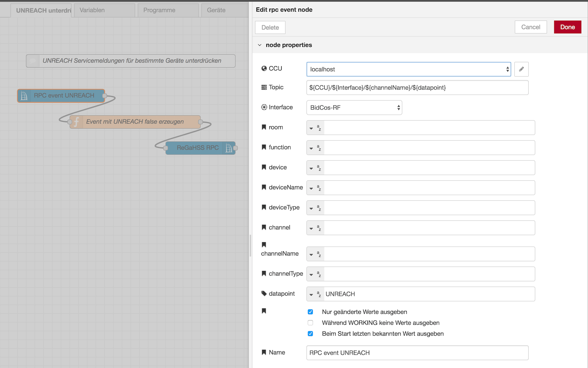The image size is (588, 368).
Task: Click the Topic label's stacked-bars icon
Action: pyautogui.click(x=264, y=87)
